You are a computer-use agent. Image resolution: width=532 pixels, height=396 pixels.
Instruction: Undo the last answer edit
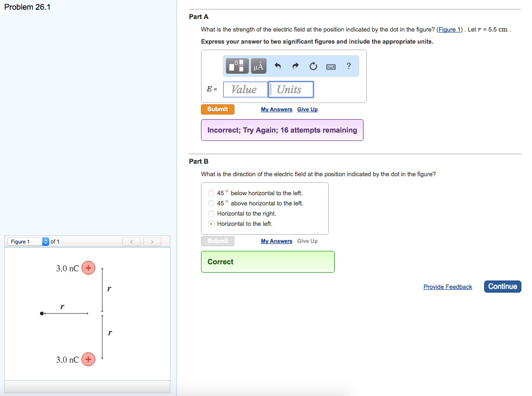pos(278,66)
